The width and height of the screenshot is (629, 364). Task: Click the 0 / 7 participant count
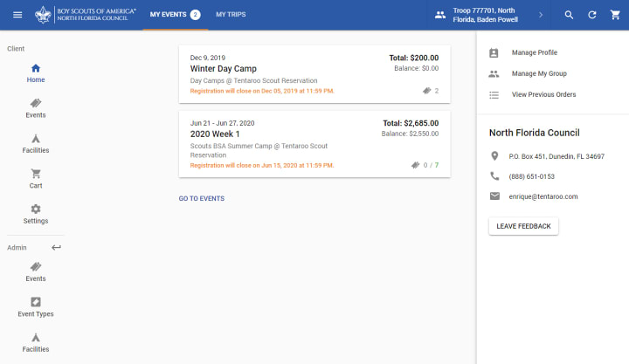point(431,165)
